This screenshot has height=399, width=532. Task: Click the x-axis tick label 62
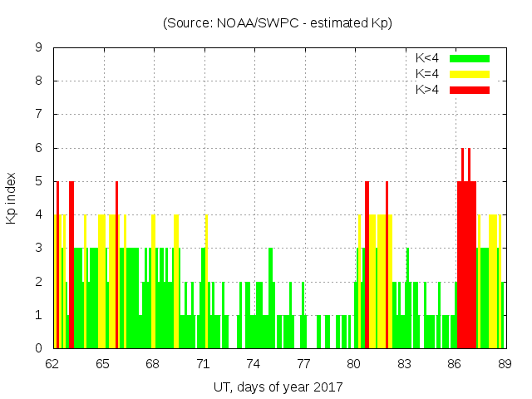[x=53, y=363]
